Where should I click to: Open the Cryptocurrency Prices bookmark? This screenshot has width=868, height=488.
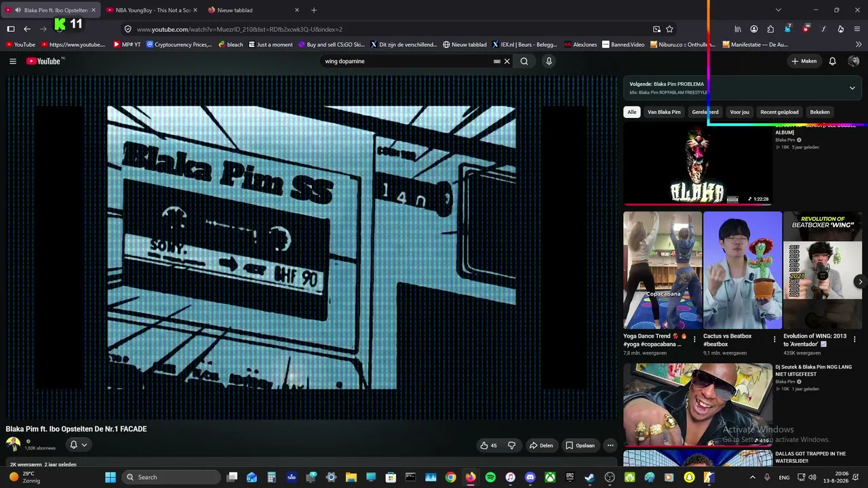pyautogui.click(x=179, y=45)
